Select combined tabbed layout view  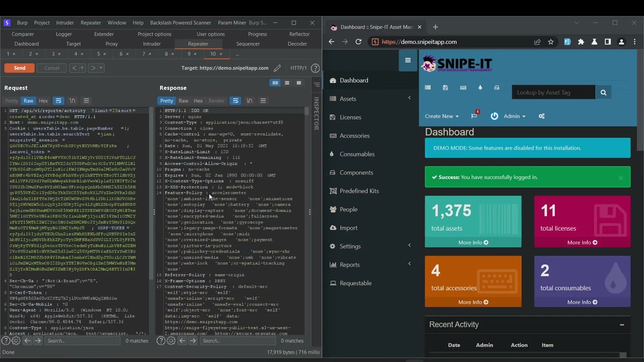(x=299, y=83)
